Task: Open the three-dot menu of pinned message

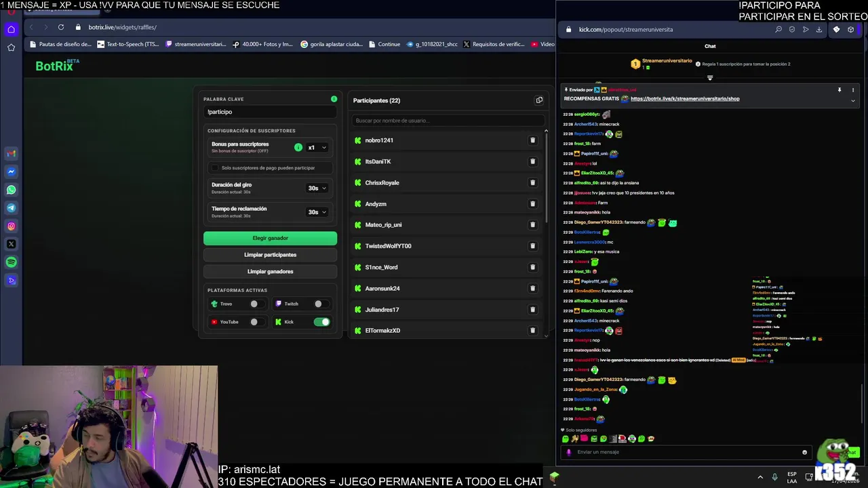Action: pos(853,89)
